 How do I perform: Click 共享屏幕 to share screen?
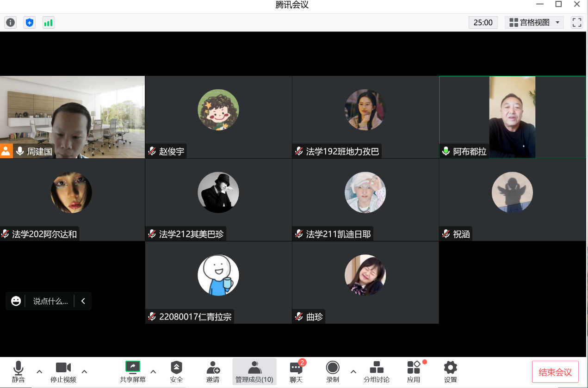133,372
